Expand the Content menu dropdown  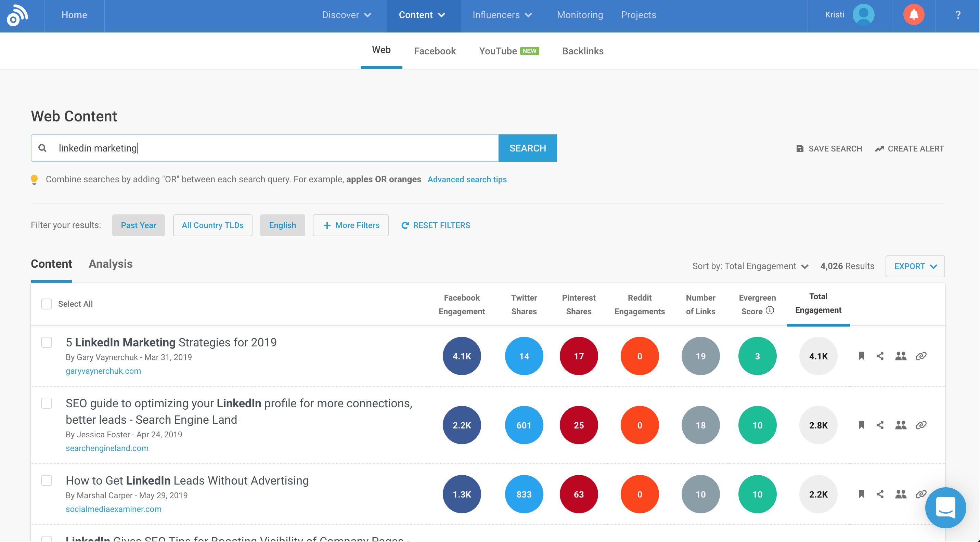click(422, 15)
